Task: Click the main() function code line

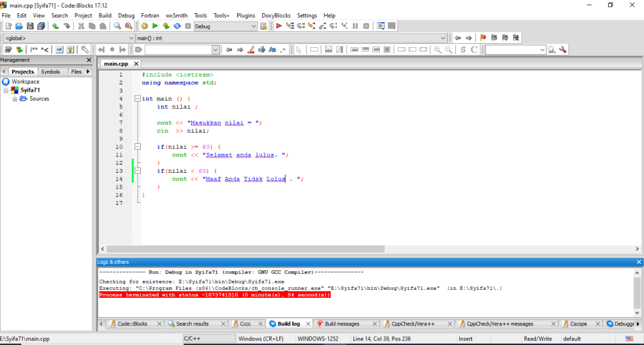Action: (x=165, y=99)
